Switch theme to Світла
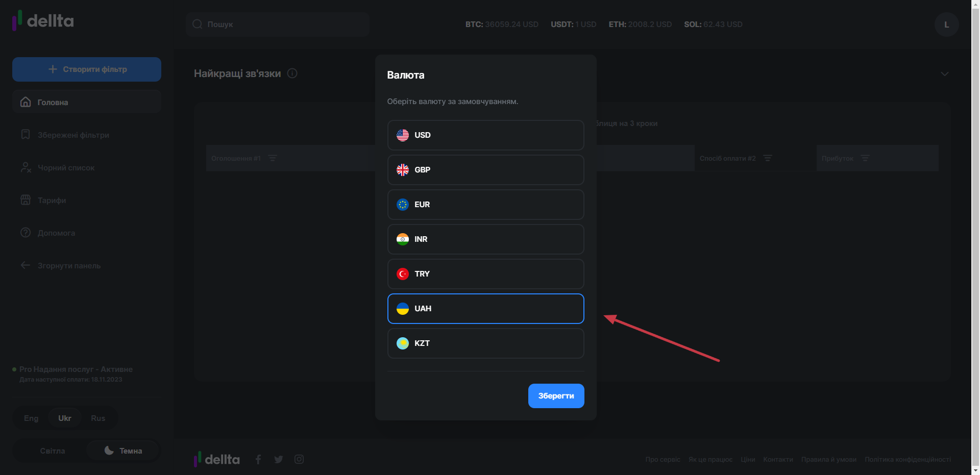Screen dimensions: 980x475 pos(52,451)
